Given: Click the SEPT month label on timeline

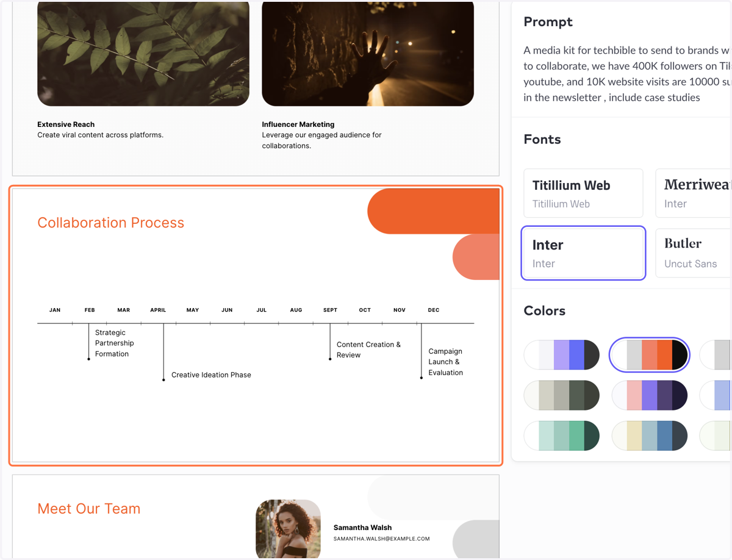Looking at the screenshot, I should [330, 310].
